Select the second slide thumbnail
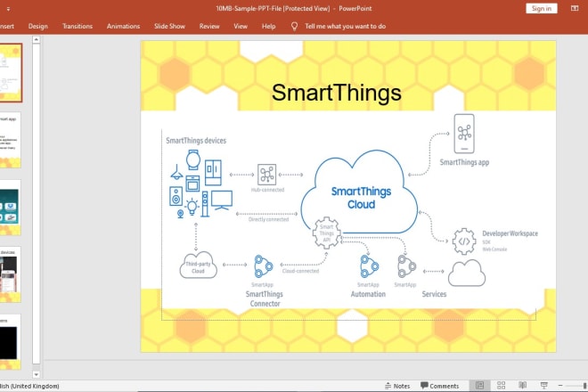Viewport: 588px width, 392px height. point(11,140)
